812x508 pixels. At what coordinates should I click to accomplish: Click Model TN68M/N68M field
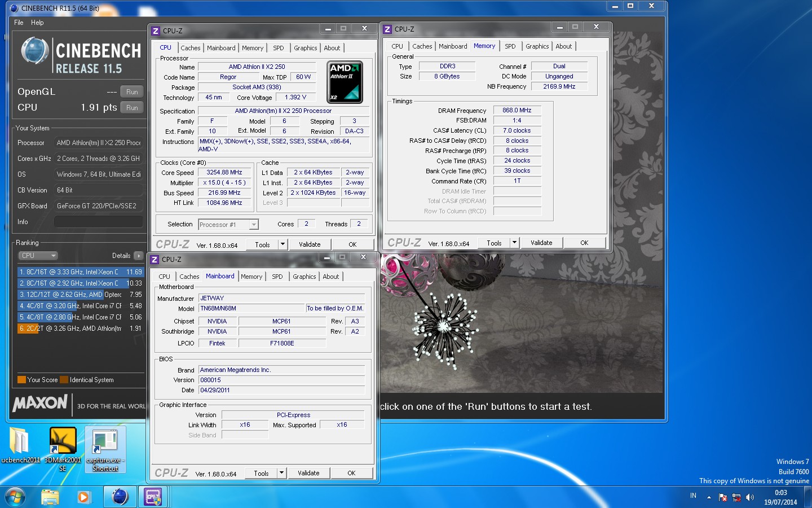pos(252,308)
